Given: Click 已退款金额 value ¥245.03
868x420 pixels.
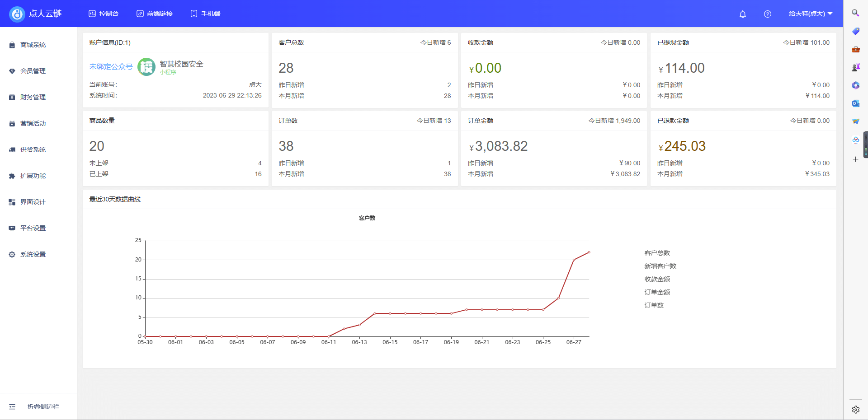Looking at the screenshot, I should [682, 146].
